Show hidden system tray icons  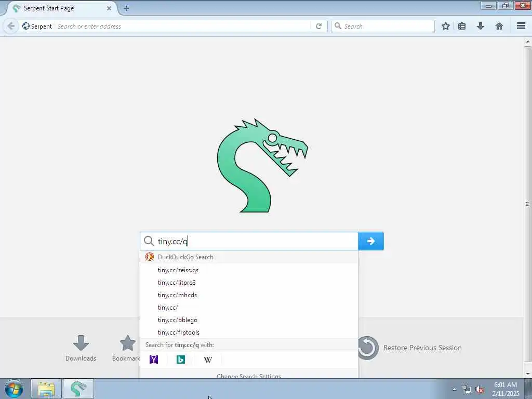[x=454, y=389]
